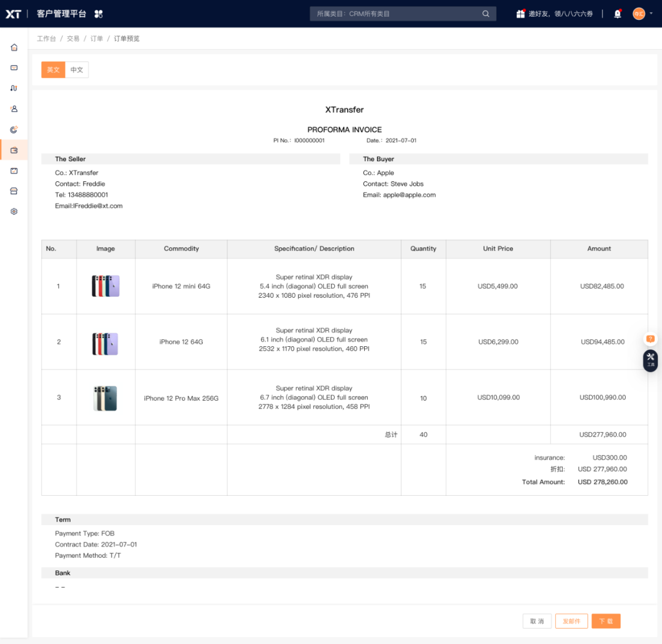This screenshot has width=662, height=644.
Task: Go to 交易 in the breadcrumb
Action: 73,39
